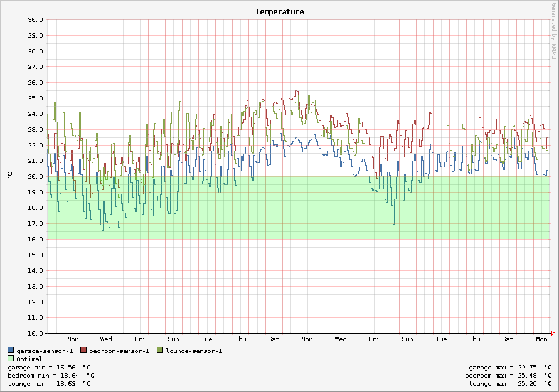
Task: Click the blue garage-sensor-1 legend swatch
Action: click(x=11, y=351)
